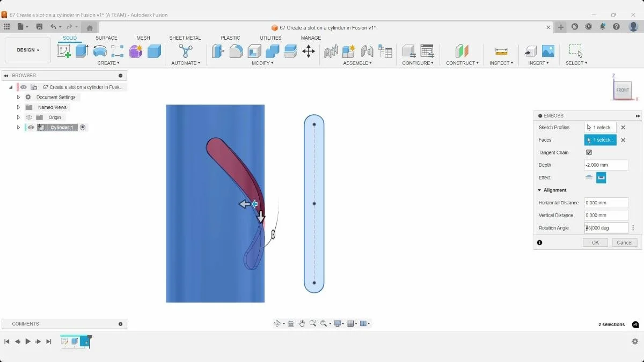Open the Data Panel grid icon
The image size is (644, 362).
coord(6,26)
